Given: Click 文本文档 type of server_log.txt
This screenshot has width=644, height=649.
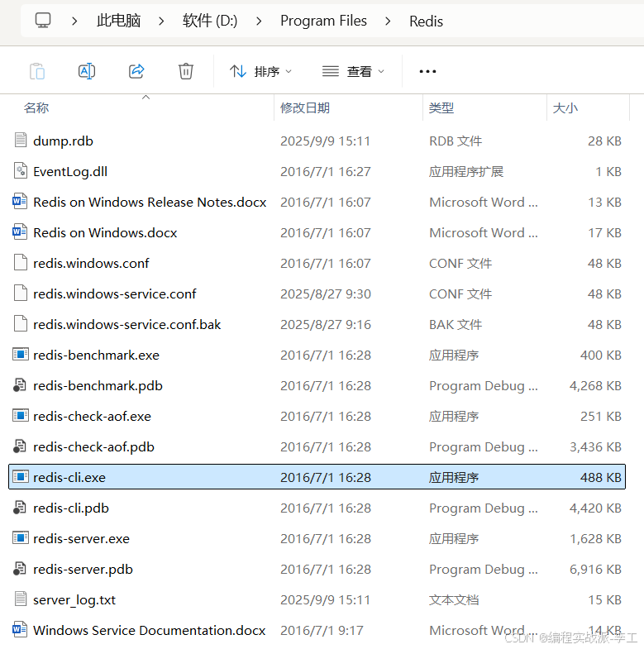Looking at the screenshot, I should pos(454,600).
